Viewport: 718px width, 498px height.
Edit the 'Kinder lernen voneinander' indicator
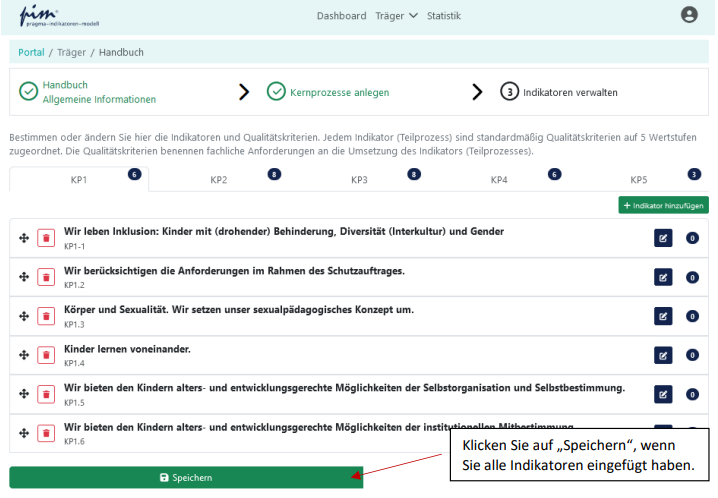click(x=662, y=355)
